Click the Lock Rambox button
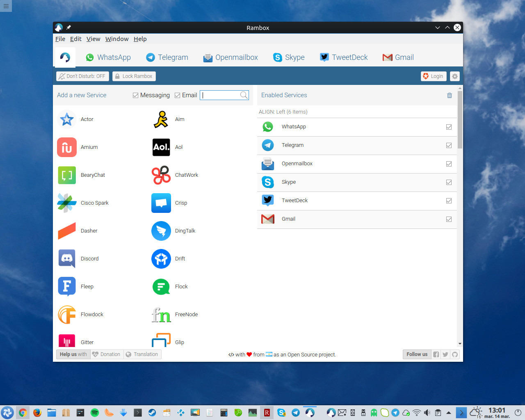 point(134,76)
